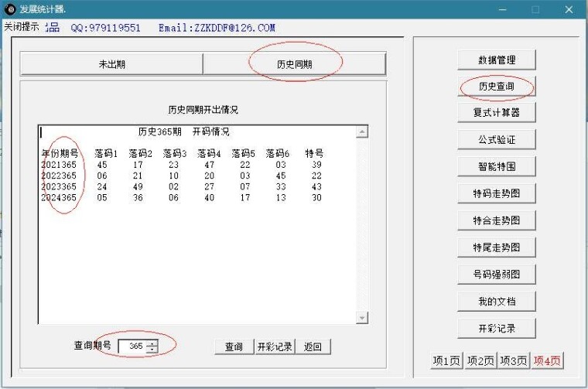Click the heading 历史同期开出情况

(x=203, y=109)
